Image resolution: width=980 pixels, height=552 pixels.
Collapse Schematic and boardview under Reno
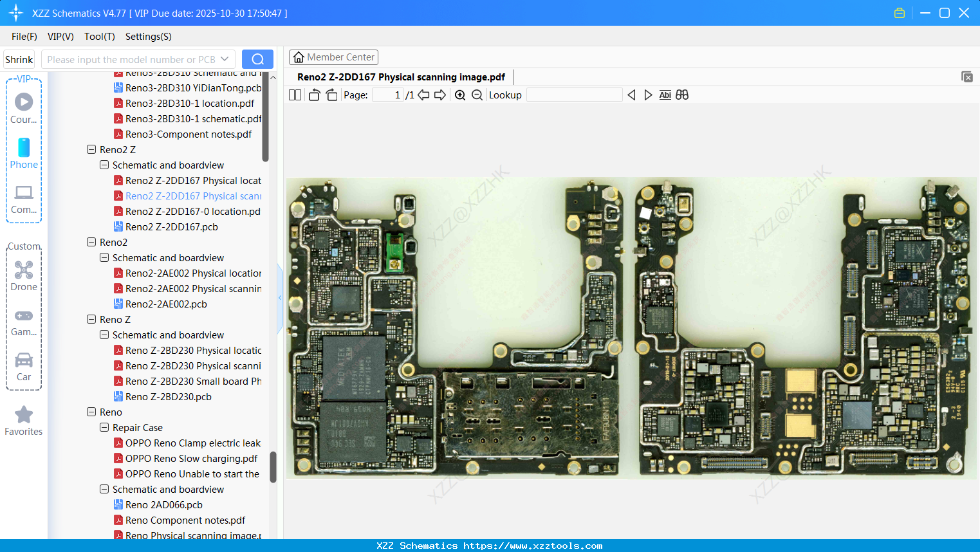[104, 489]
